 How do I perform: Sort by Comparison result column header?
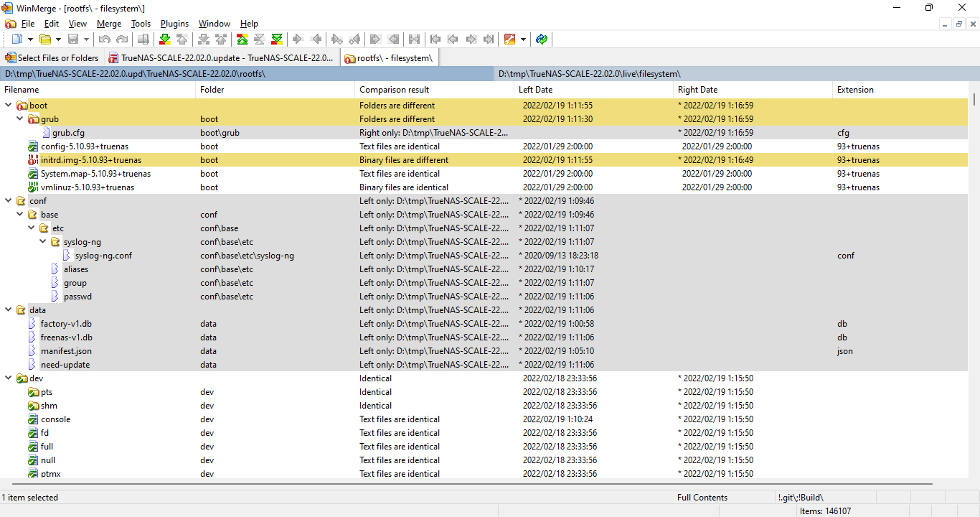pos(435,90)
